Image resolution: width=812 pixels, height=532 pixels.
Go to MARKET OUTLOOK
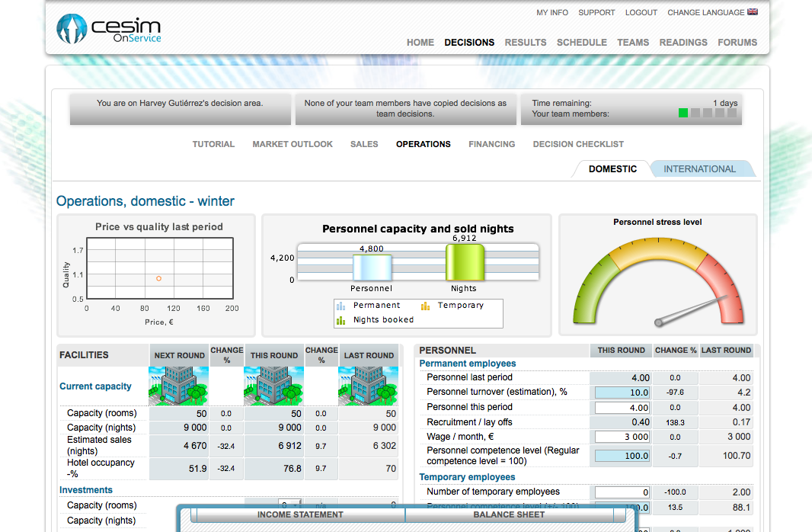(293, 144)
